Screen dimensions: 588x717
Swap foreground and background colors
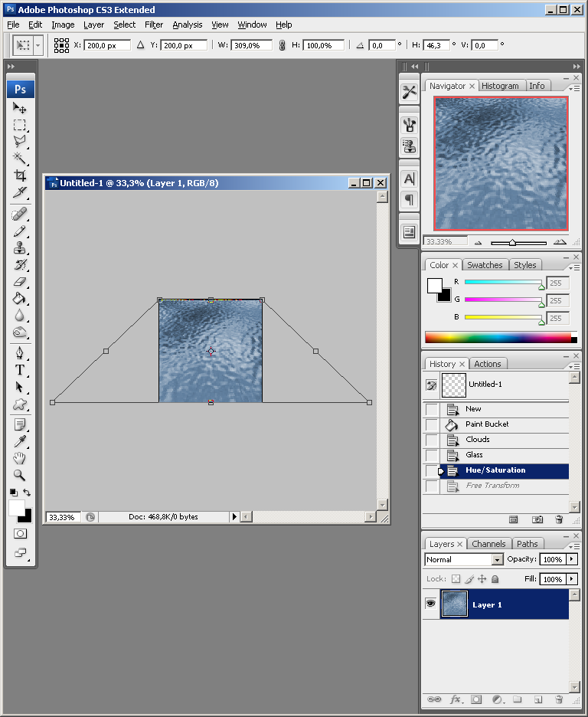tap(27, 493)
